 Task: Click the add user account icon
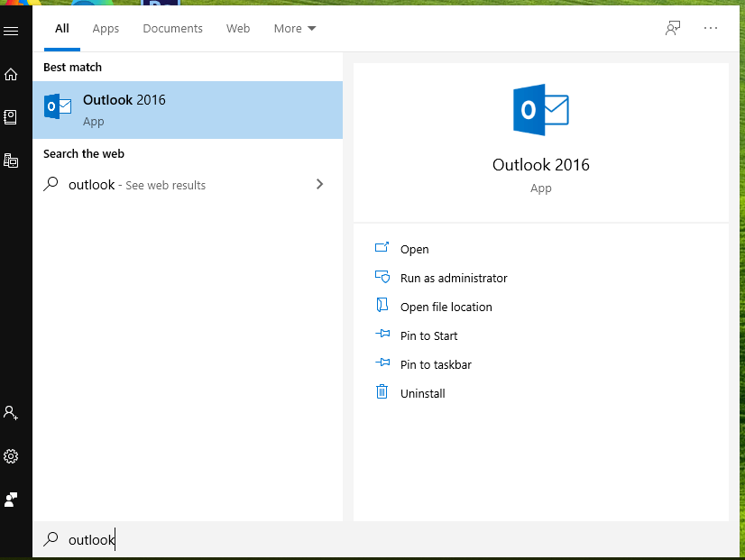click(11, 412)
